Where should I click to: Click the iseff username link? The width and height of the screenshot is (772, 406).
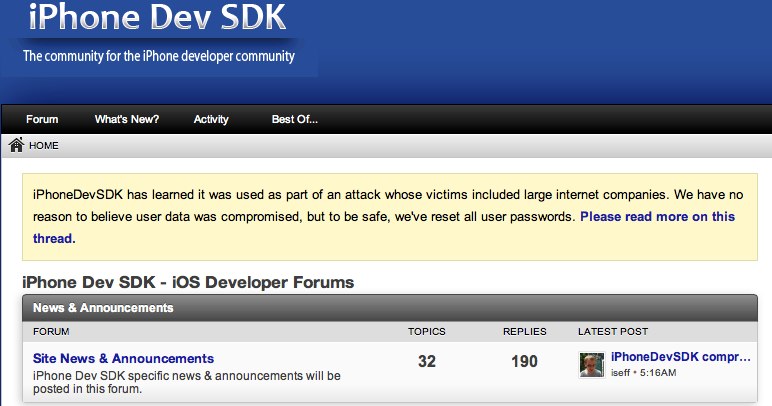(x=620, y=373)
